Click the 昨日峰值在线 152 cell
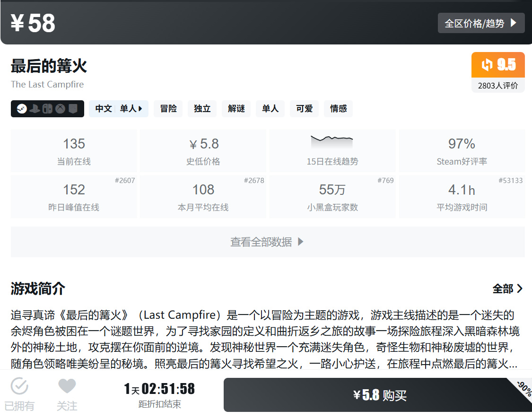The image size is (532, 419). click(x=74, y=197)
